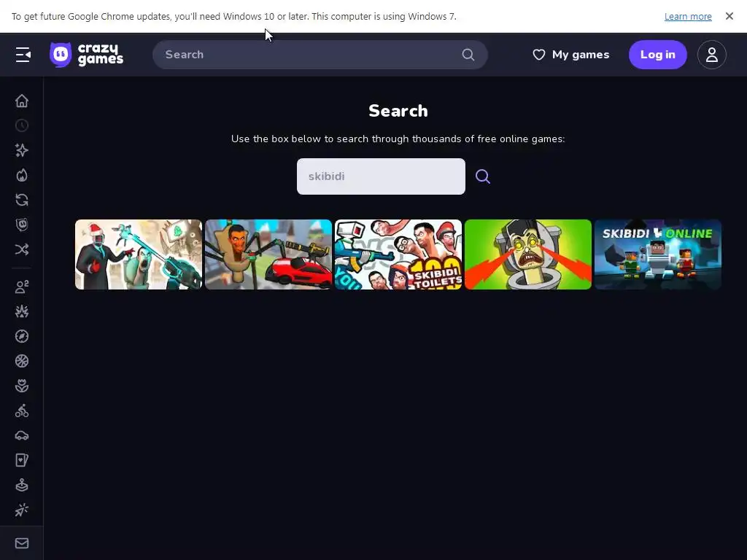The image size is (747, 560).
Task: Click the Search page heading
Action: 398,111
